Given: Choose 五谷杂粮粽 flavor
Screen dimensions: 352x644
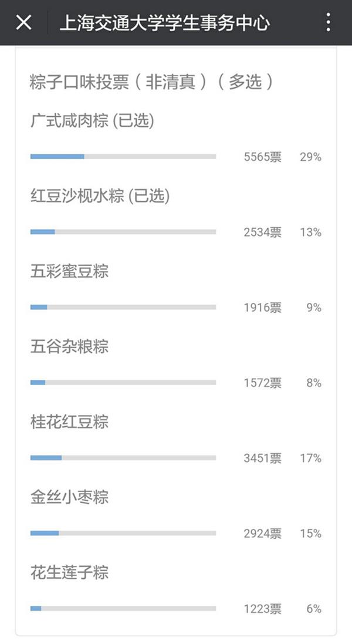Looking at the screenshot, I should coord(69,346).
